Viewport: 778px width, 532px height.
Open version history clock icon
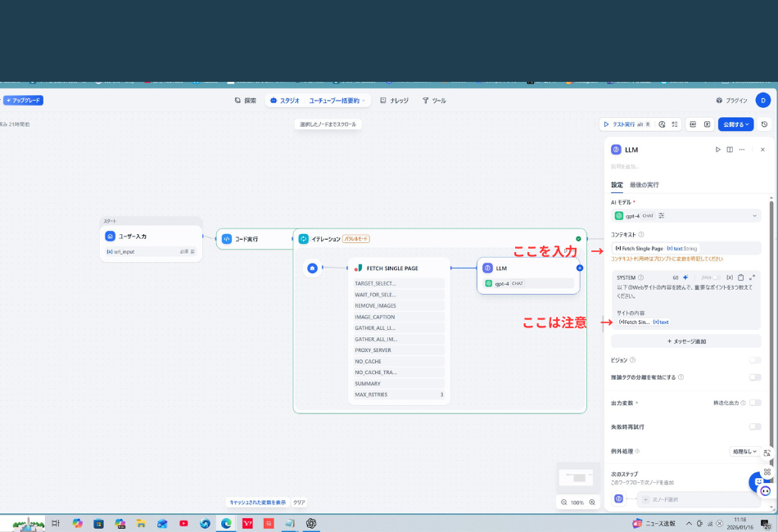(x=764, y=124)
